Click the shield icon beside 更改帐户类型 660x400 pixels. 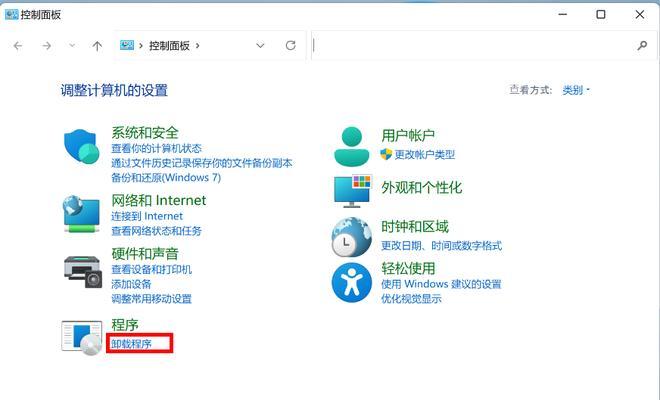(x=386, y=154)
